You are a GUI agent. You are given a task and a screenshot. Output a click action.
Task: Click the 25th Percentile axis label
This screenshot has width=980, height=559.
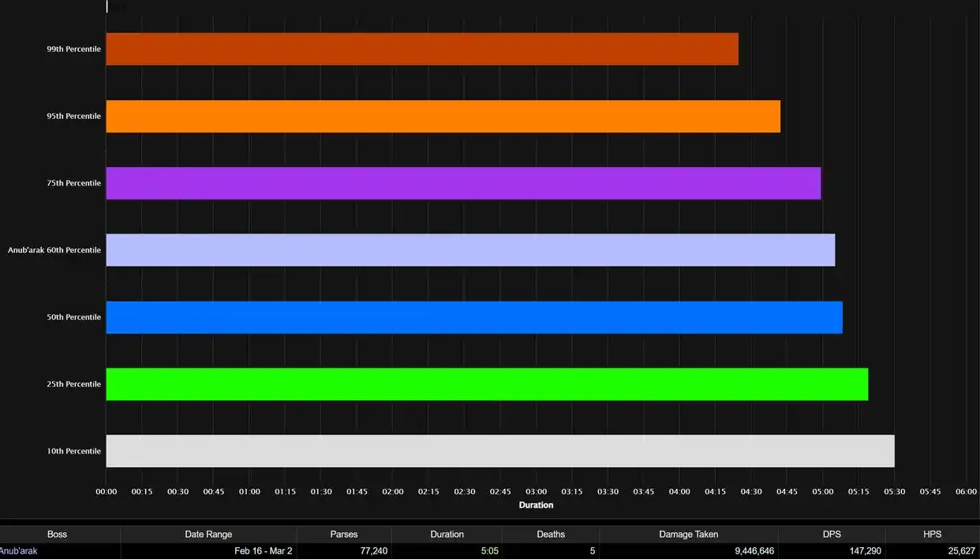74,384
